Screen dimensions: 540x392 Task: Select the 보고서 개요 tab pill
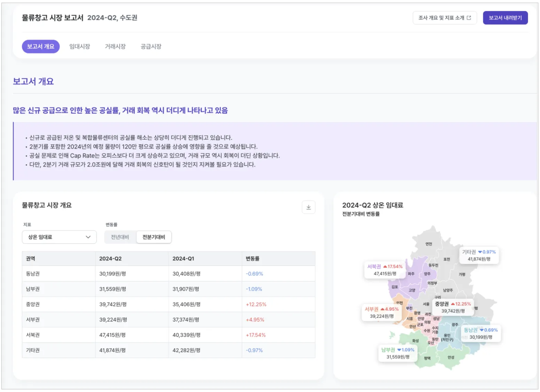click(x=41, y=47)
